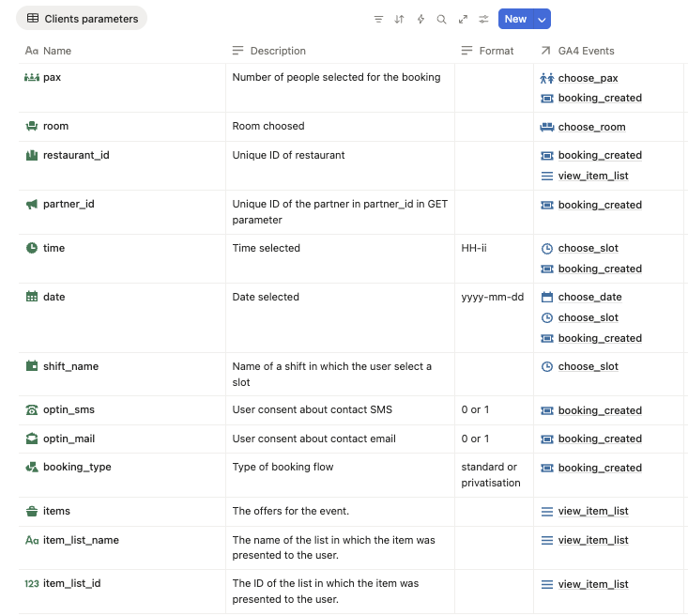Viewport: 688px width, 616px height.
Task: Open the view settings sliders icon
Action: [x=483, y=19]
